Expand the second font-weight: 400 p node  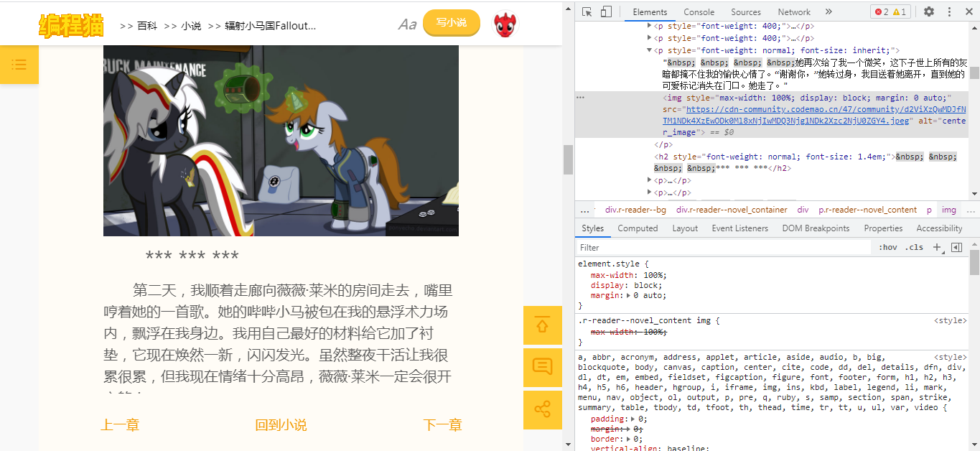click(650, 38)
